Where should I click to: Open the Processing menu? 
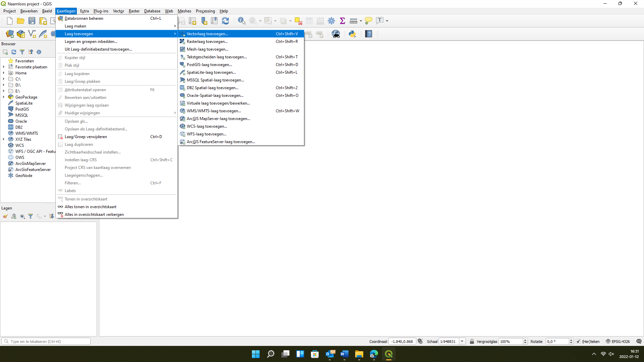click(205, 11)
